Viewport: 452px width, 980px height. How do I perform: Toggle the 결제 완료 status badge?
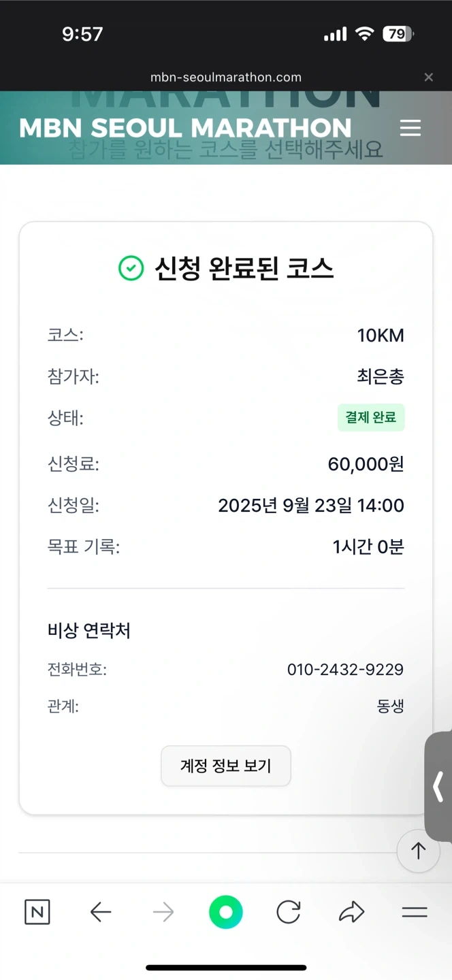tap(371, 417)
